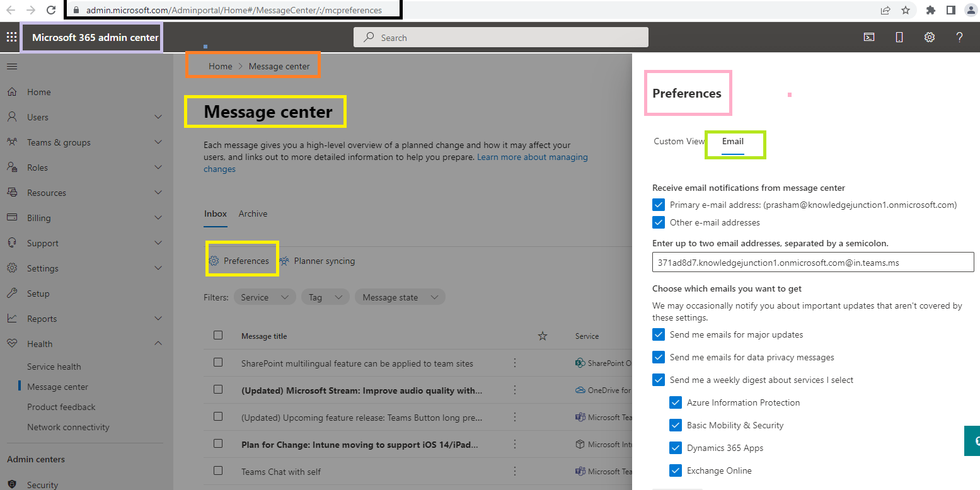This screenshot has width=980, height=490.
Task: Open the Microsoft 365 app launcher waffle
Action: 11,37
